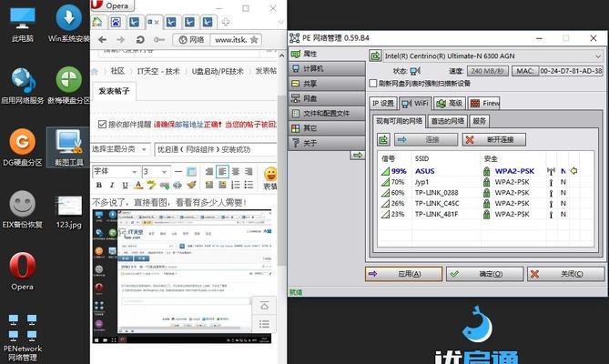Open Opera tab list dropdown arrow
The image size is (609, 364).
(x=280, y=23)
